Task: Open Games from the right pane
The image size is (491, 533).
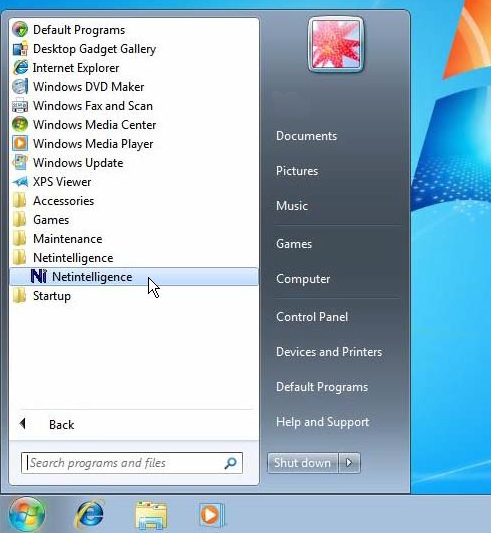Action: 294,244
